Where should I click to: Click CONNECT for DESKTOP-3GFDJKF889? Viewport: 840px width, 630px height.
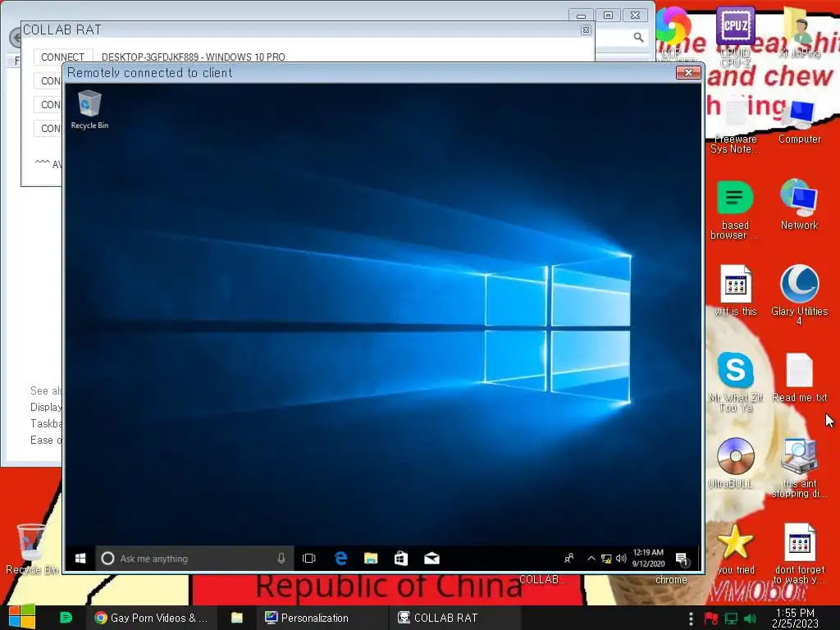click(x=62, y=57)
